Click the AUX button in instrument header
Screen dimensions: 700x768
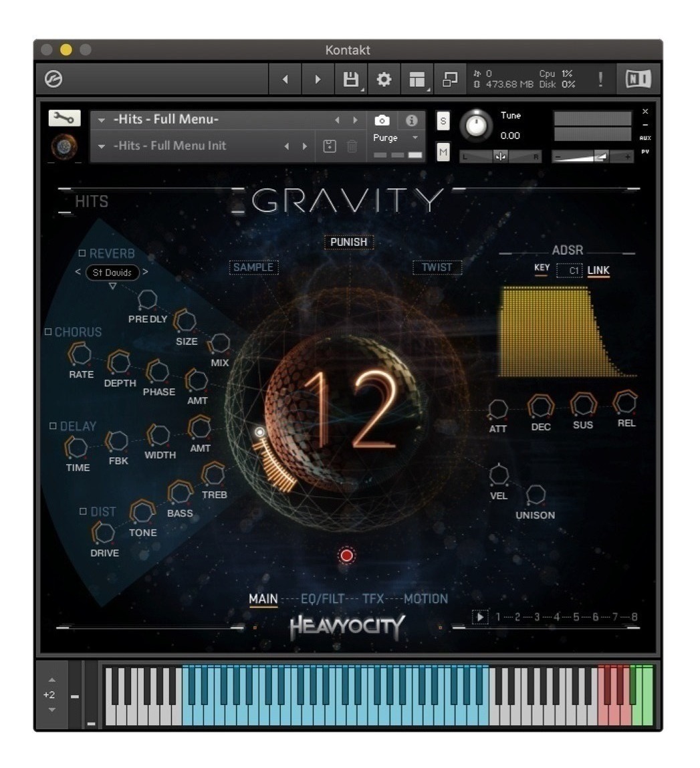pyautogui.click(x=645, y=138)
